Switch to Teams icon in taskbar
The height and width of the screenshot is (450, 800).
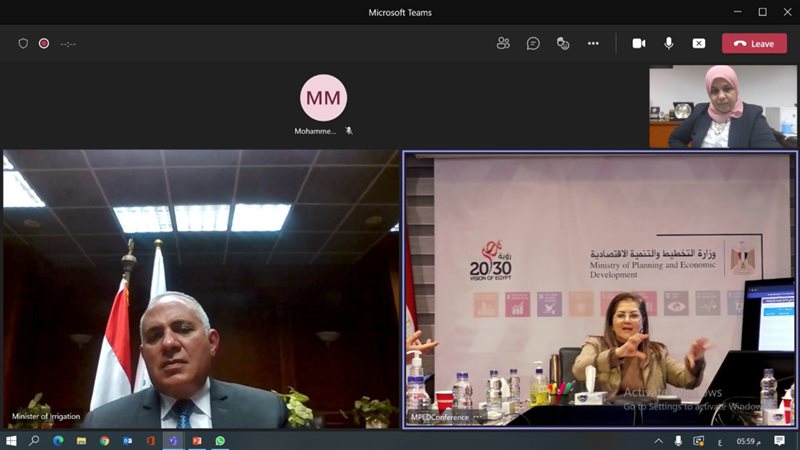point(173,440)
